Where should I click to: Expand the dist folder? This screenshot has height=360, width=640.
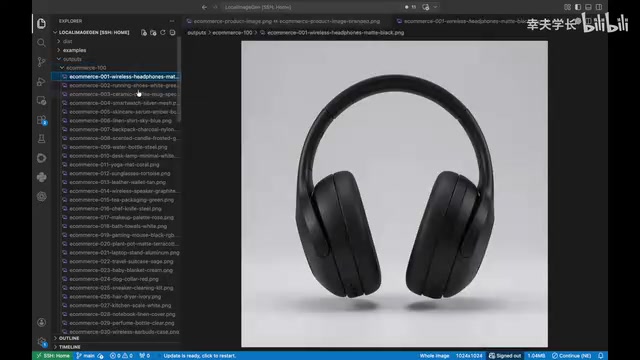[67, 41]
